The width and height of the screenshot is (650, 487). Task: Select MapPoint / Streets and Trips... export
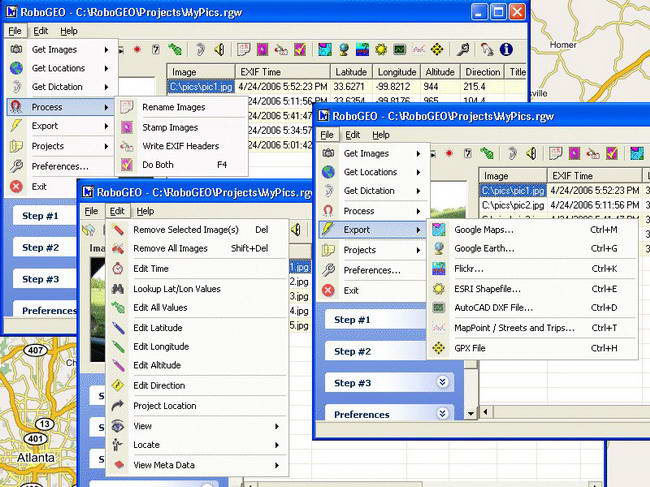pyautogui.click(x=532, y=328)
